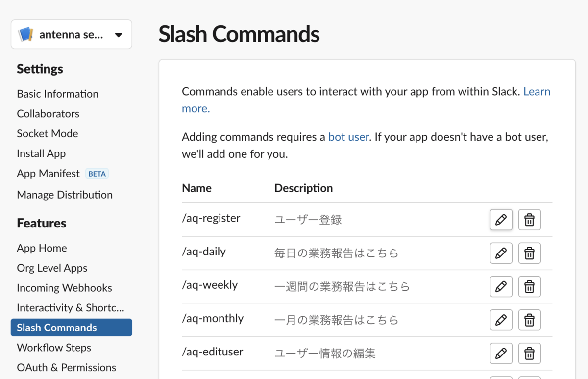Edit the /aq-monthly command
Screen dimensions: 588x379
pyautogui.click(x=501, y=320)
